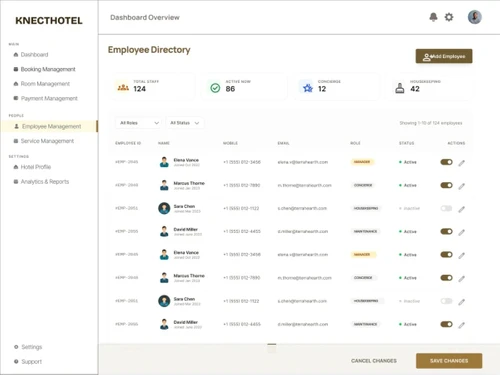
Task: Edit second Marcus Thorne row with pencil
Action: (x=461, y=278)
